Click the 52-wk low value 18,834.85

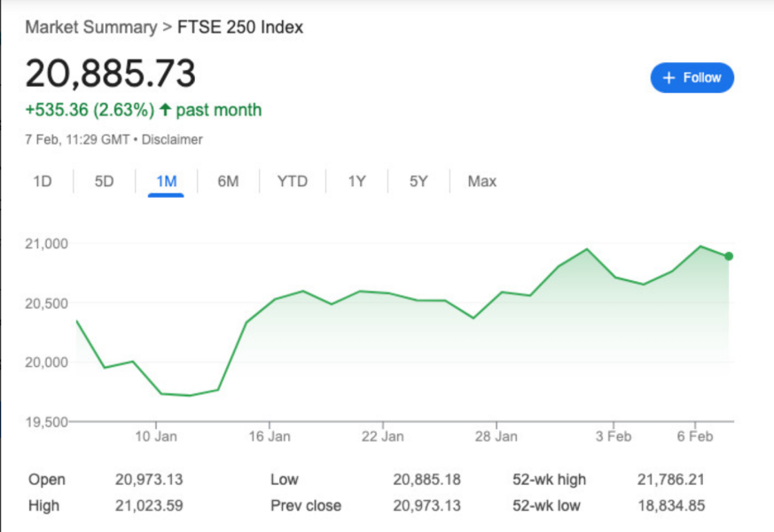coord(671,505)
